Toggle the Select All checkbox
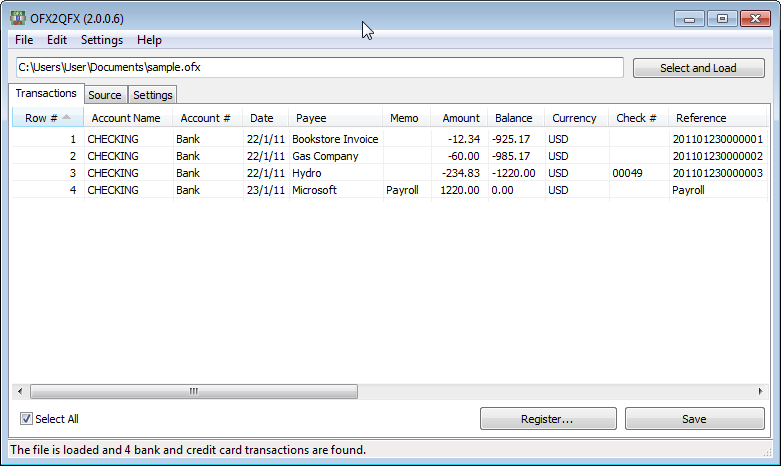Viewport: 781px width, 466px height. point(26,419)
